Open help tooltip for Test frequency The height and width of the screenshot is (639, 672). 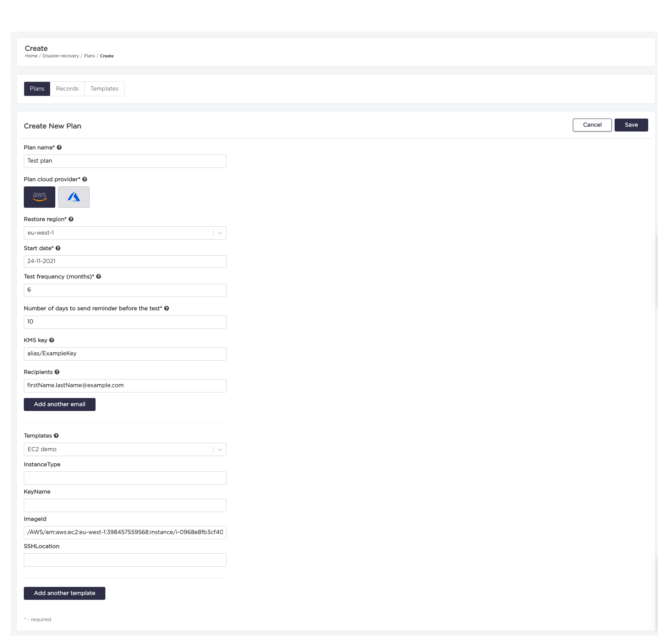pyautogui.click(x=98, y=276)
